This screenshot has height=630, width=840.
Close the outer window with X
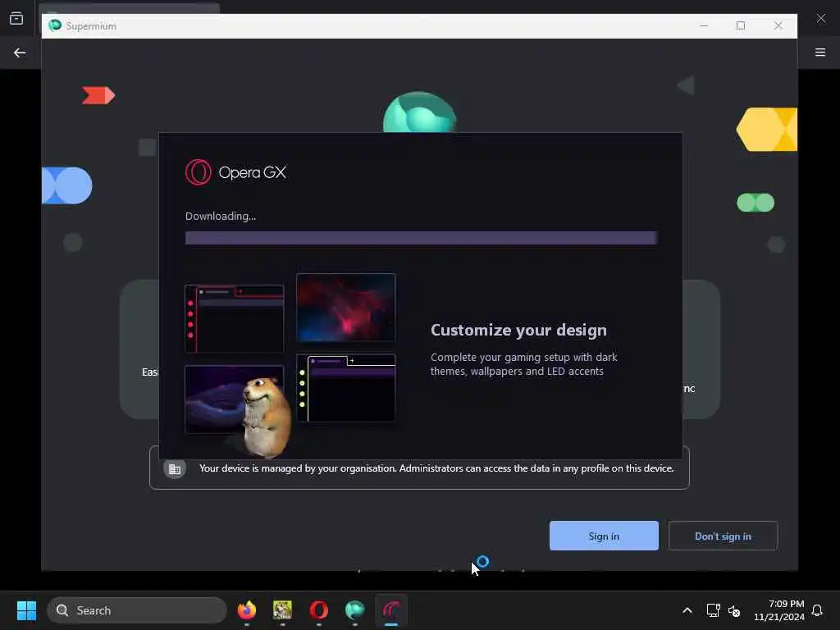(x=821, y=18)
